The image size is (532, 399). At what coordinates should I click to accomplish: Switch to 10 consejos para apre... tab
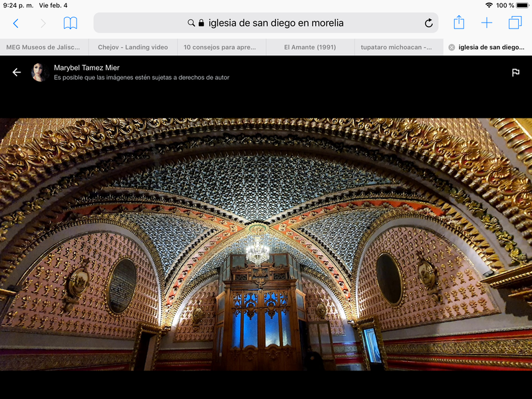point(222,47)
